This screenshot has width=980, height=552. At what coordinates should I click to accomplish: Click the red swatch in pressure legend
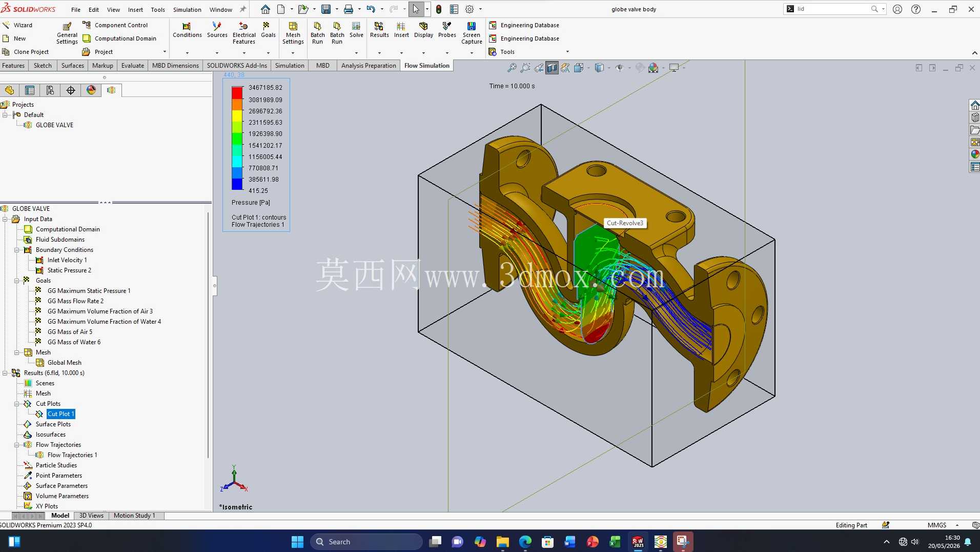(x=237, y=93)
